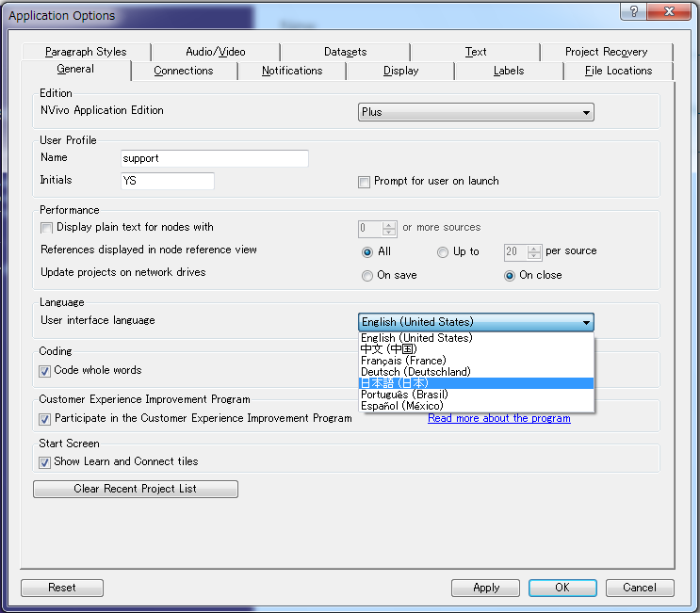
Task: Select the Text tab
Action: pos(476,52)
